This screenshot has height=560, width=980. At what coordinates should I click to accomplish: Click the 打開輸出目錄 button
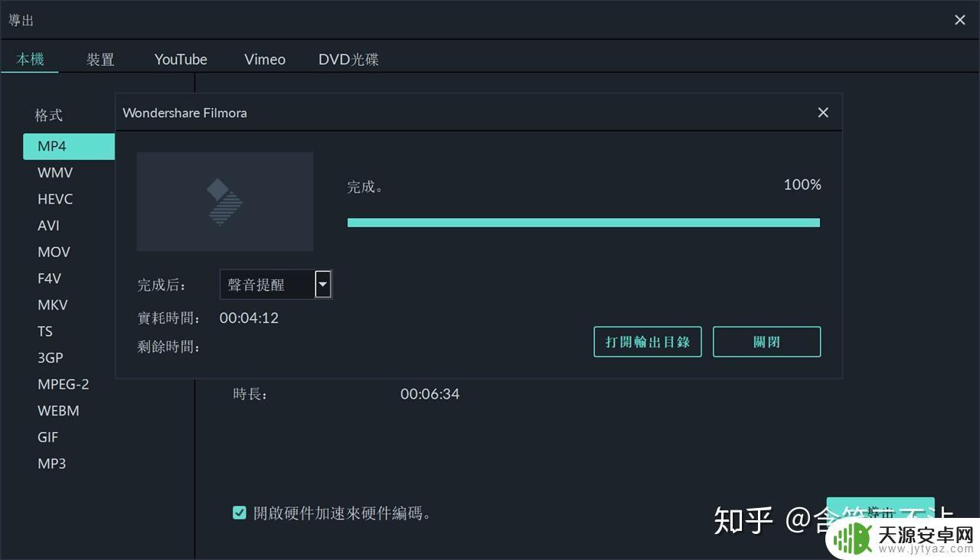point(648,342)
